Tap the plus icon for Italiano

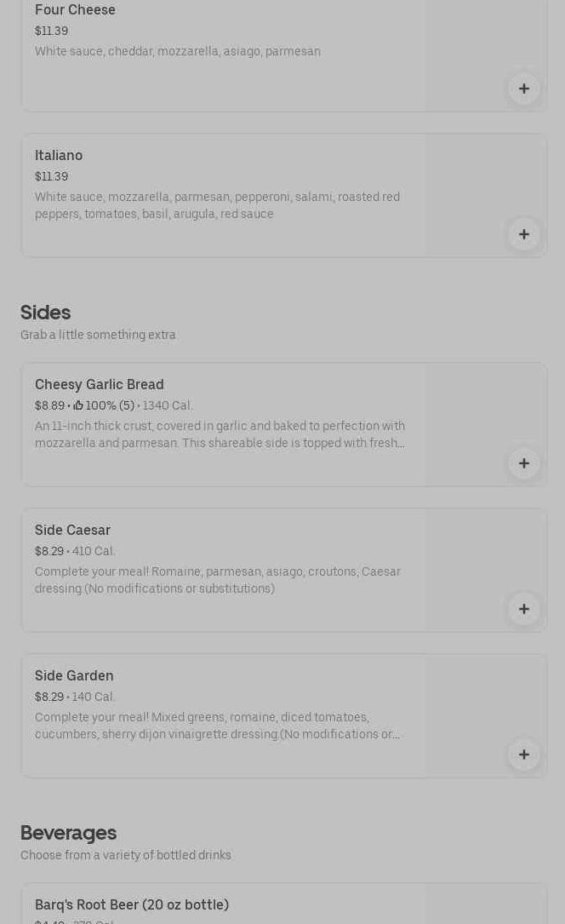point(523,234)
